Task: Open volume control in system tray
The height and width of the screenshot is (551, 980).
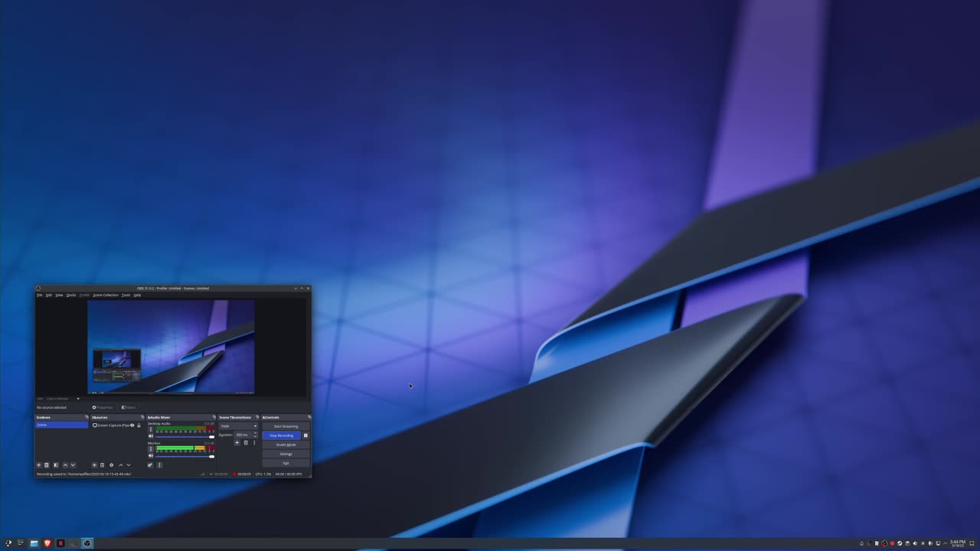Action: [x=915, y=543]
